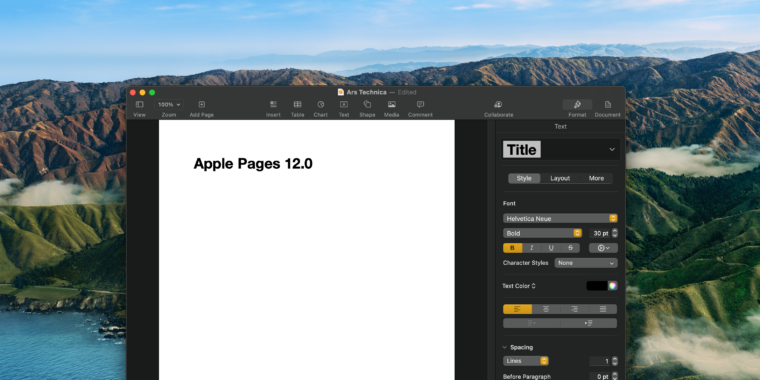
Task: Add a text box with the Text icon
Action: 344,104
